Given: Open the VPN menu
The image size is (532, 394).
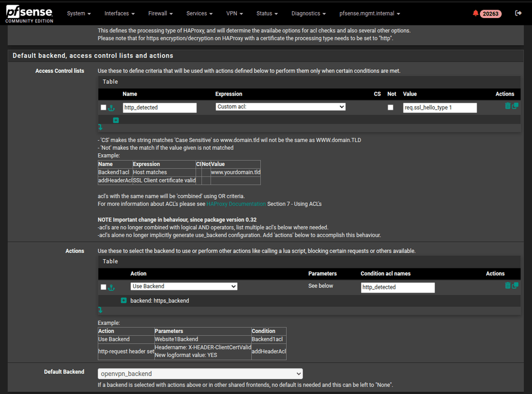Looking at the screenshot, I should [x=235, y=14].
